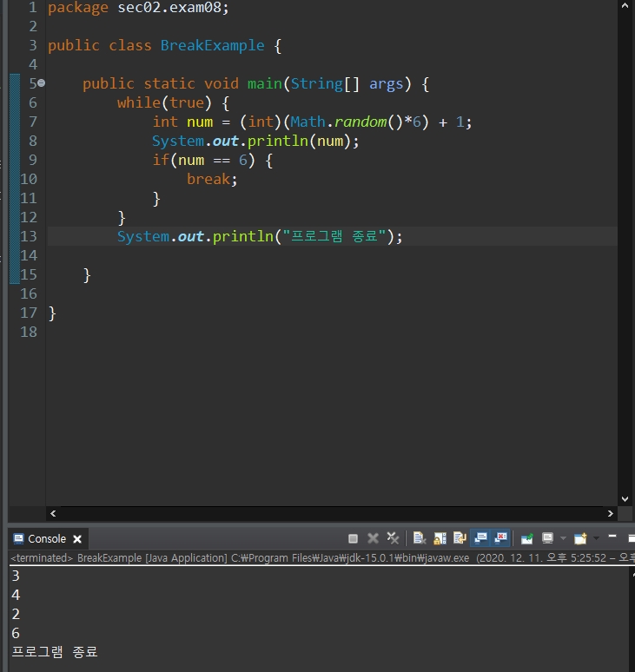Image resolution: width=635 pixels, height=672 pixels.
Task: Click the Display Selected Console icon
Action: (547, 538)
